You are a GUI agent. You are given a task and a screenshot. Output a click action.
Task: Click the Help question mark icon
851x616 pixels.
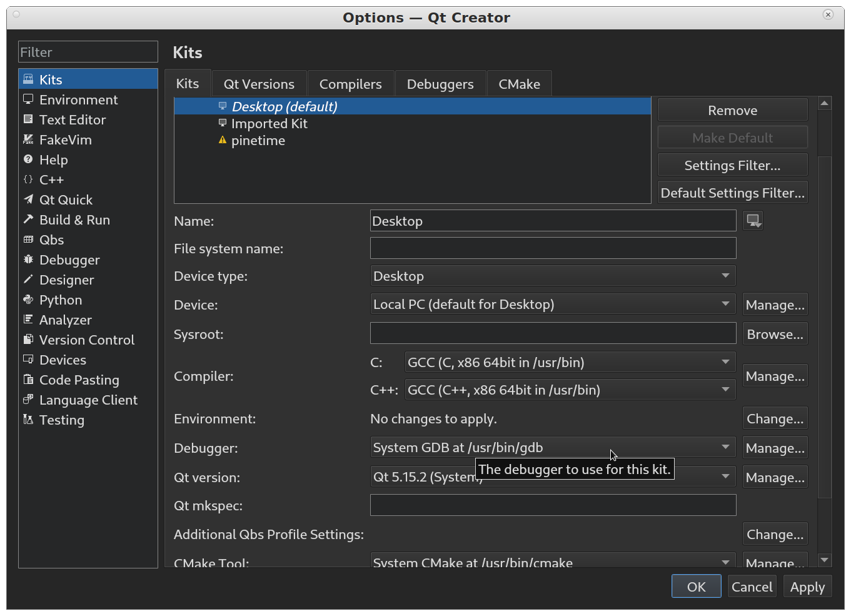pyautogui.click(x=28, y=159)
